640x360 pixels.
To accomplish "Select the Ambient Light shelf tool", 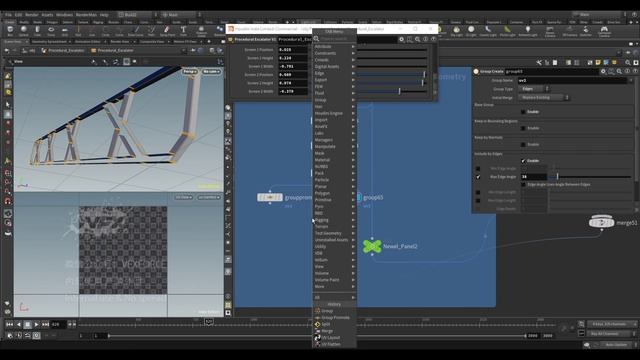I will (x=528, y=31).
